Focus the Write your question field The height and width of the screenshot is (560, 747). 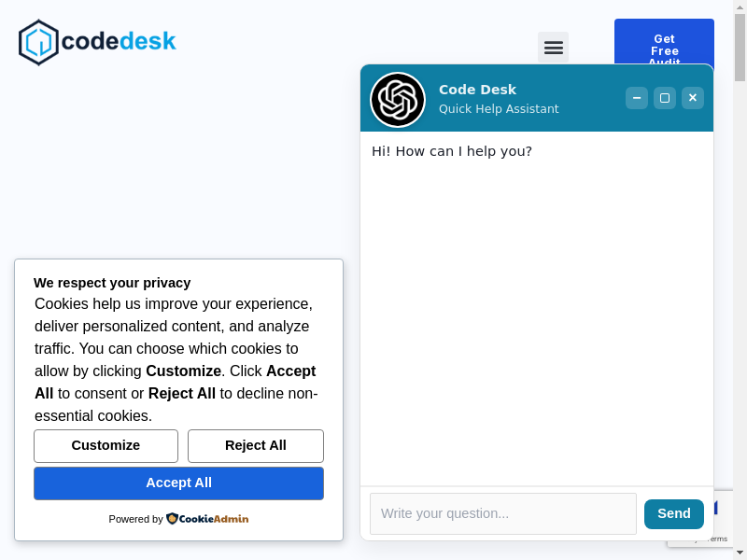click(x=502, y=514)
